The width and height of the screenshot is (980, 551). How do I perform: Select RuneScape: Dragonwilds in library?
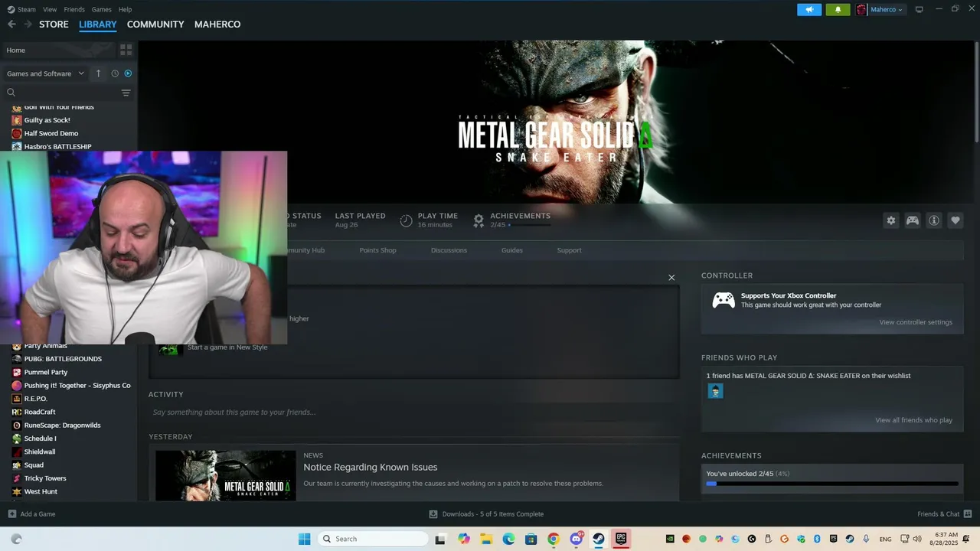[62, 425]
